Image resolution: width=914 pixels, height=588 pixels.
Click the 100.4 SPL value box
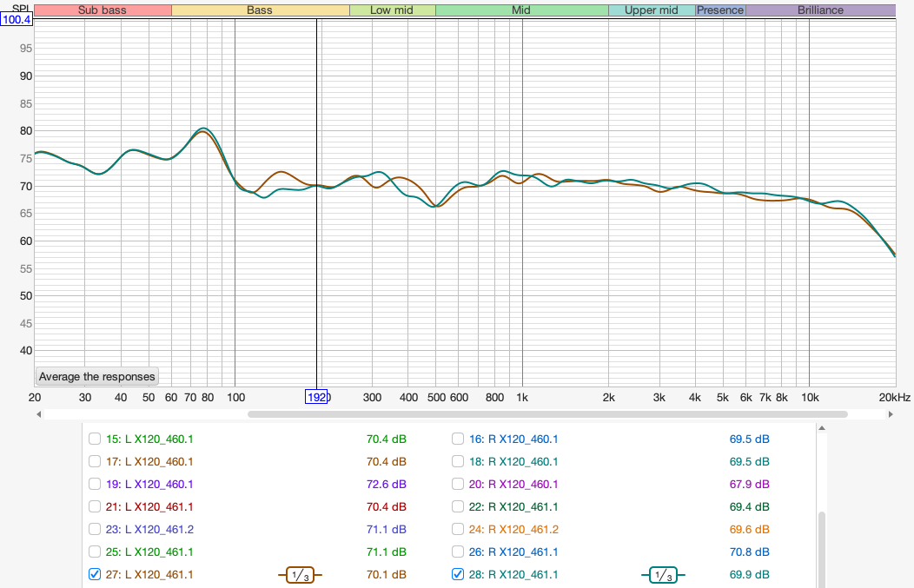[x=17, y=20]
